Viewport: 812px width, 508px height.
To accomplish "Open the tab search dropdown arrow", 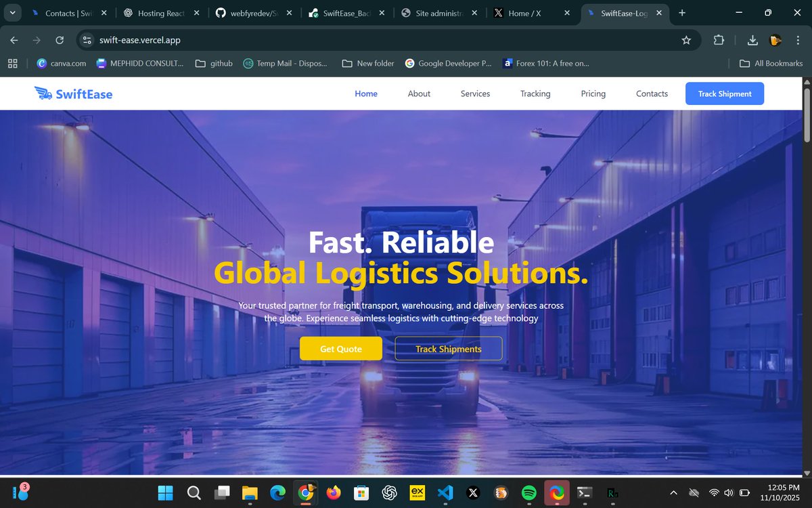I will 12,13.
